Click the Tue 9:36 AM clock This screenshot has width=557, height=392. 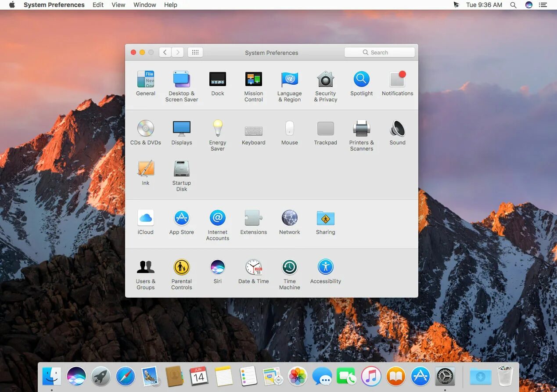point(484,5)
